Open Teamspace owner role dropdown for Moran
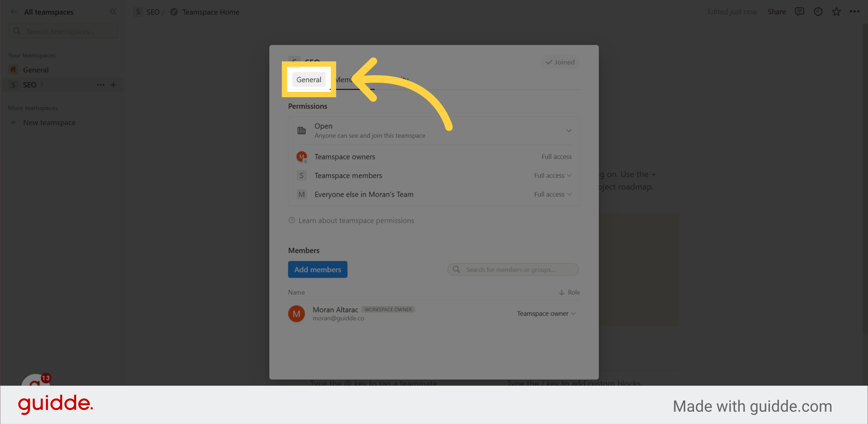 pos(546,313)
